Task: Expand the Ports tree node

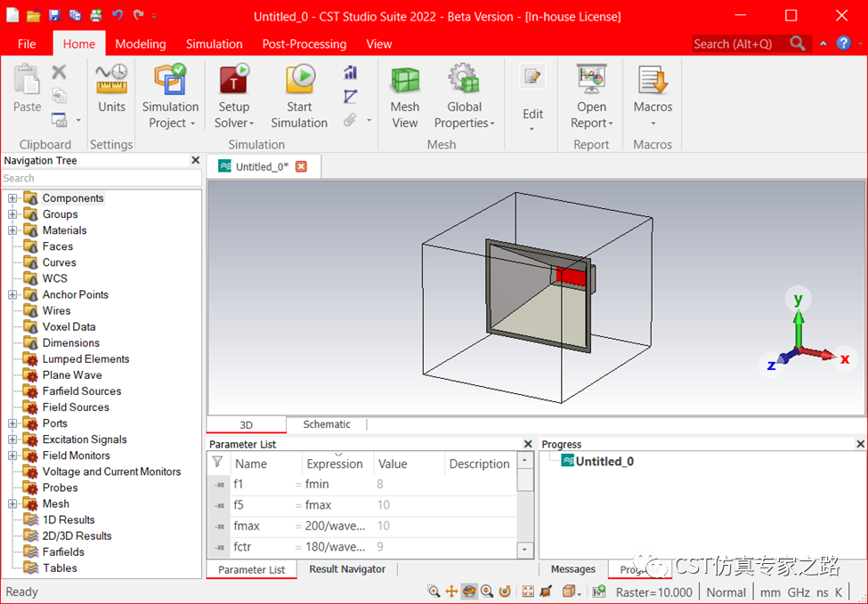Action: pos(12,423)
